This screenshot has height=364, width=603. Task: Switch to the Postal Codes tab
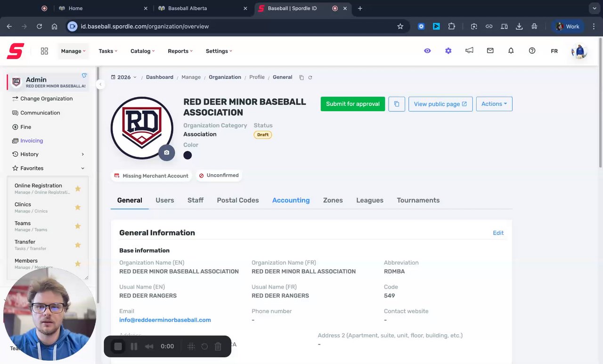[x=238, y=200]
